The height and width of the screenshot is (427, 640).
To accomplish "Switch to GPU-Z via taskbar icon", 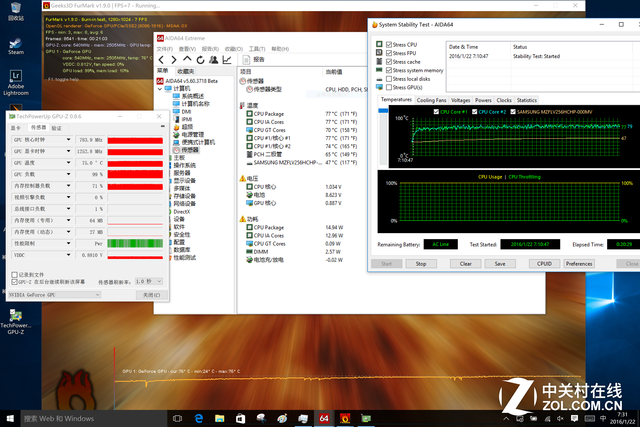I will [366, 418].
